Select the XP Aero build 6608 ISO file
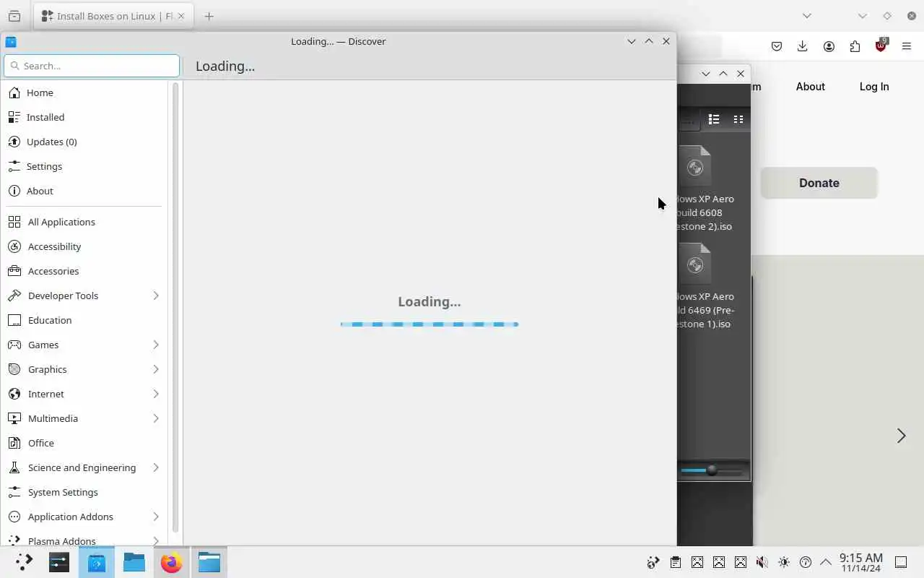This screenshot has height=578, width=924. (x=705, y=189)
